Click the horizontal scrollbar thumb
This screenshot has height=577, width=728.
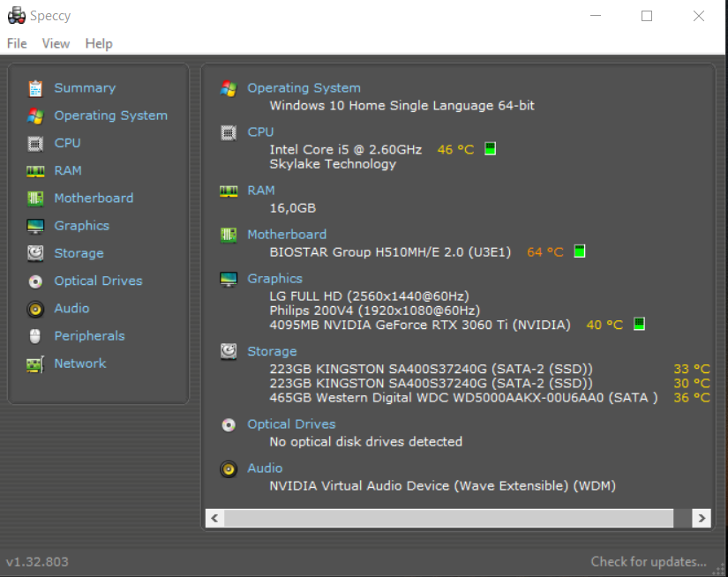coord(448,518)
